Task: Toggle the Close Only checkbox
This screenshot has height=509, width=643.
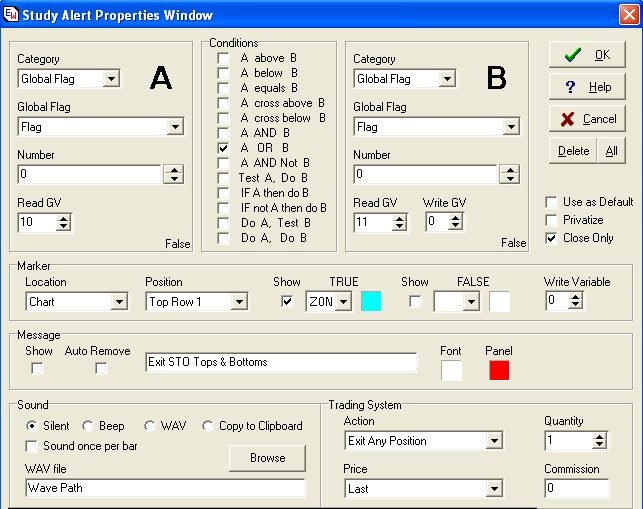Action: [551, 238]
